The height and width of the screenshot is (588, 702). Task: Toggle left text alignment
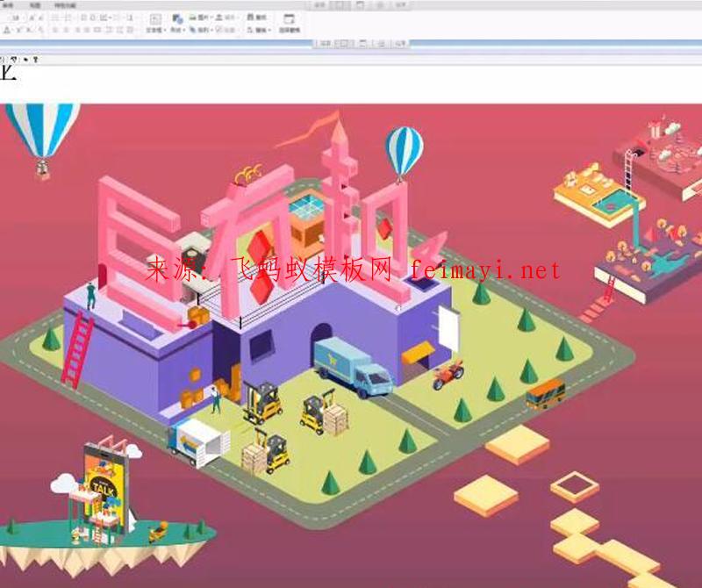pos(55,29)
